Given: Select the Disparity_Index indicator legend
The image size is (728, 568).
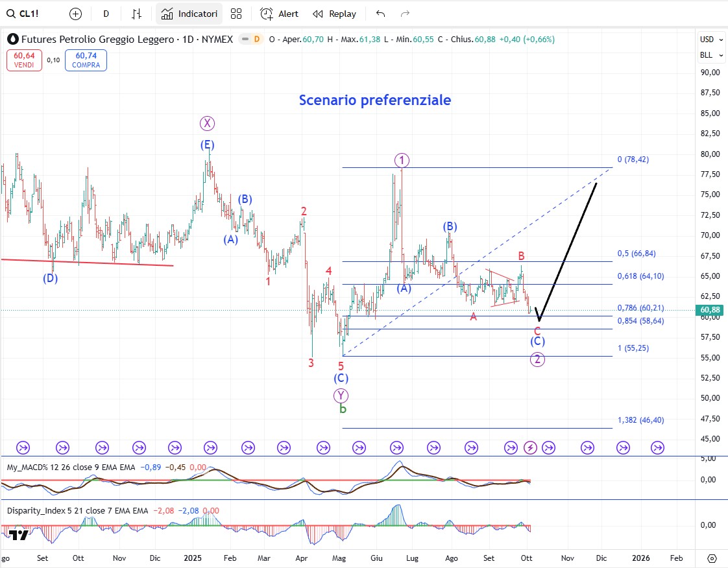Looking at the screenshot, I should tap(77, 510).
